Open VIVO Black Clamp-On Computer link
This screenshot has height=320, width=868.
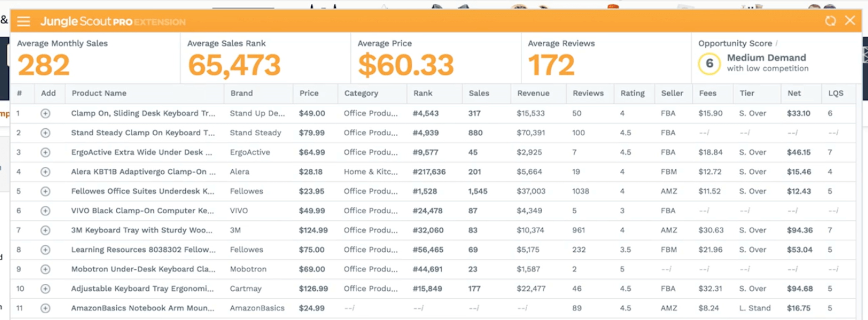(x=142, y=211)
